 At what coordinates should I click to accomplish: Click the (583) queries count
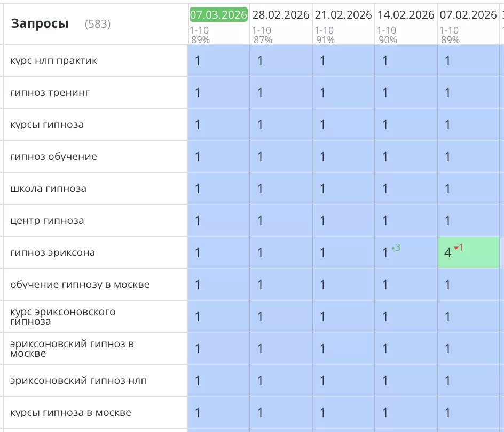pos(98,24)
